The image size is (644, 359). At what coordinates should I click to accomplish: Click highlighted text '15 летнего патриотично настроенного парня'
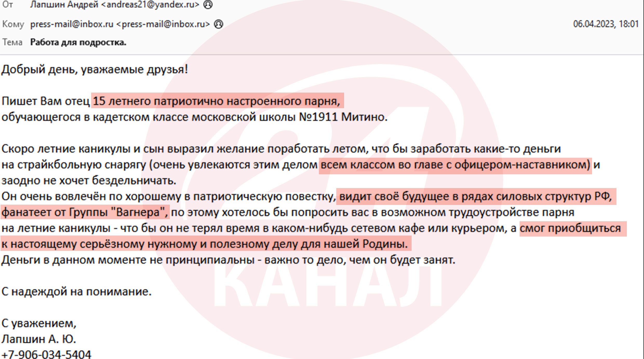pyautogui.click(x=216, y=101)
